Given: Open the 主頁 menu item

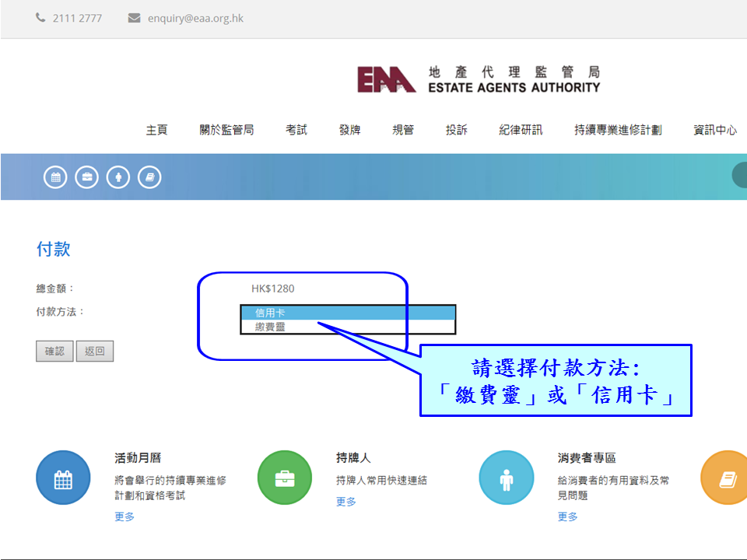Looking at the screenshot, I should [x=156, y=130].
